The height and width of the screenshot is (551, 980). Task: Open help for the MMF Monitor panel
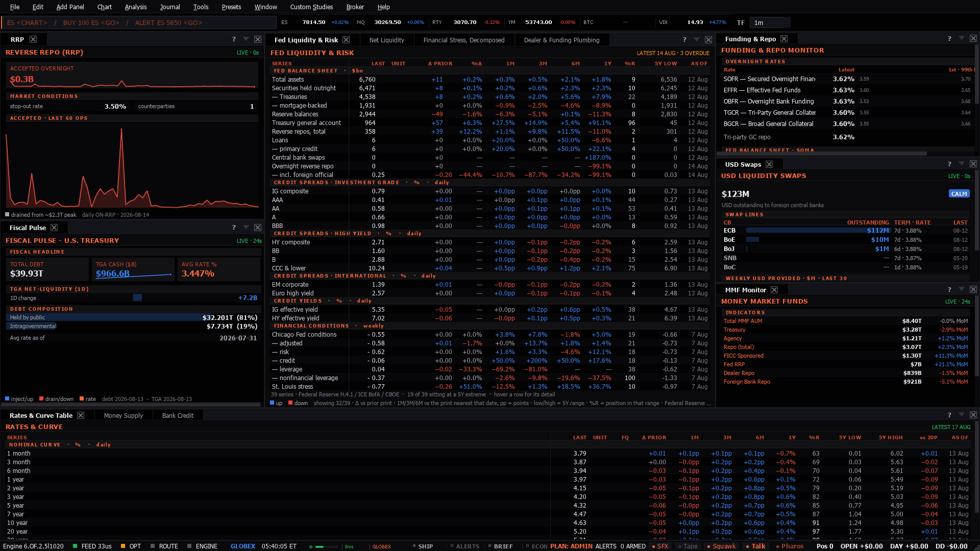pyautogui.click(x=949, y=290)
